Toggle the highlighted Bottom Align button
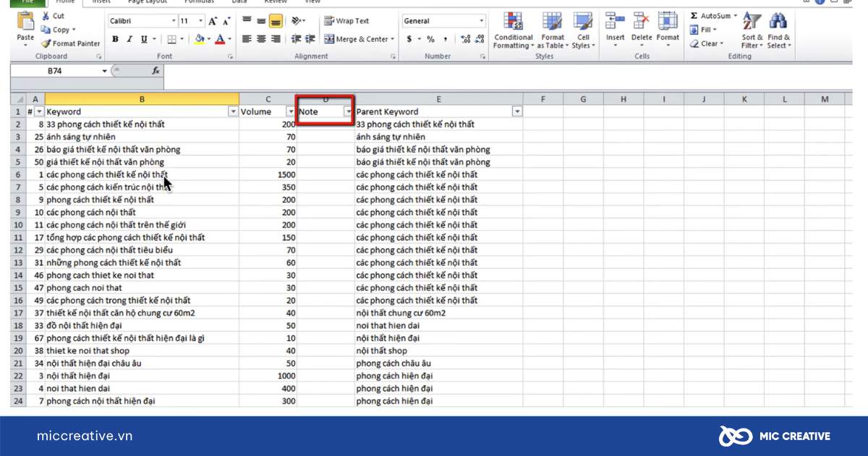The height and width of the screenshot is (456, 868). pyautogui.click(x=275, y=21)
